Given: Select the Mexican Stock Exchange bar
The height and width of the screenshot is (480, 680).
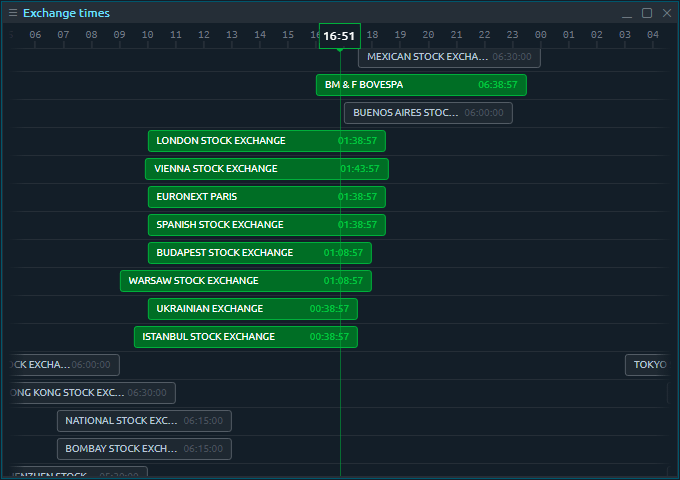Looking at the screenshot, I should click(449, 57).
